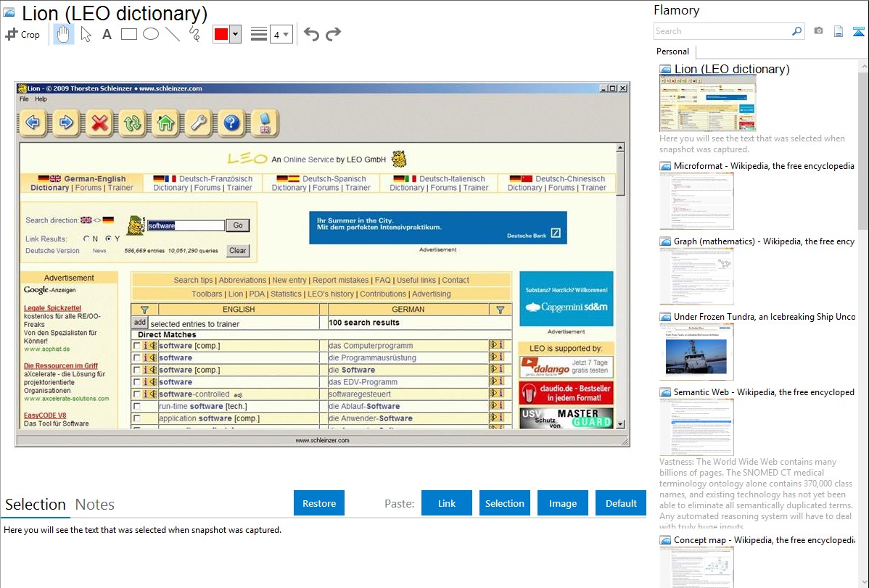Select Link Results radio option Y

coord(108,239)
